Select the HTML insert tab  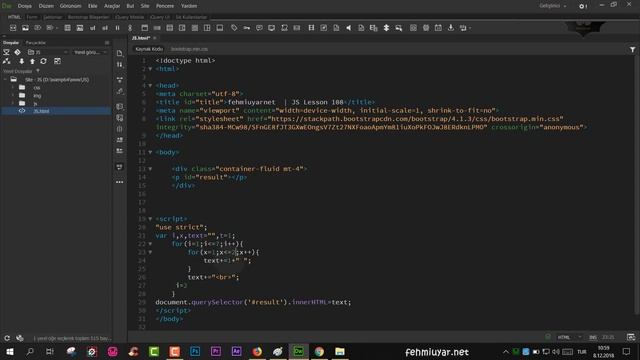(14, 17)
